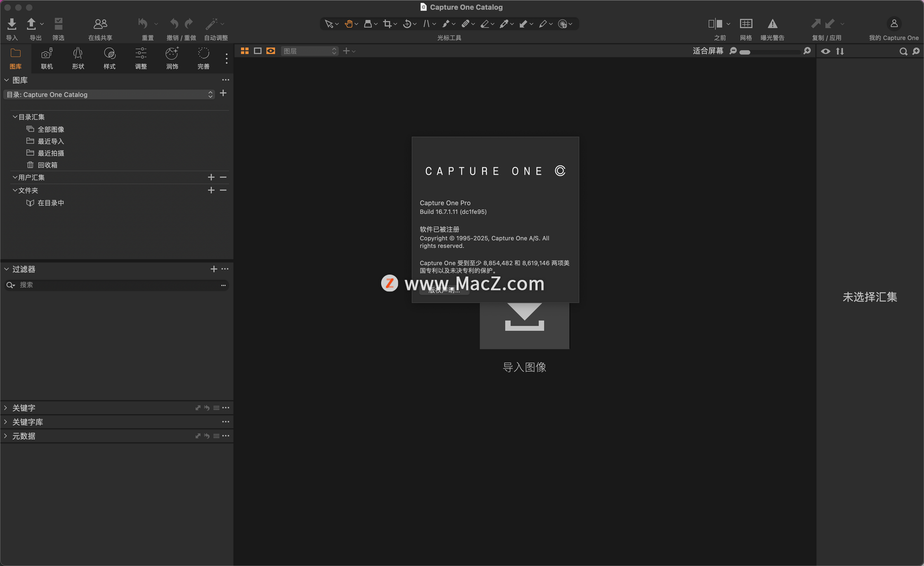Click the Auto Adjust (自动调整) wand icon

click(x=211, y=24)
